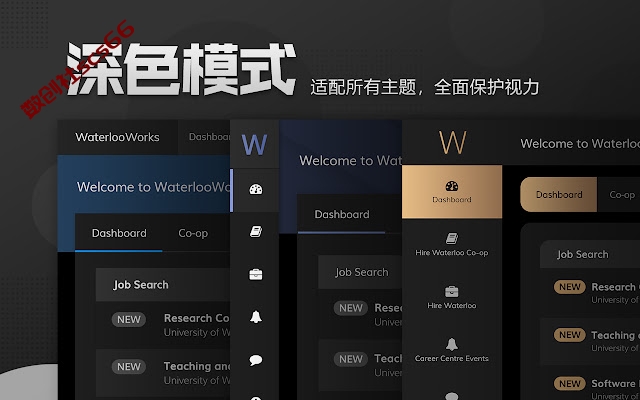This screenshot has height=400, width=640.
Task: Click the NEW badge beside Rese in the middle panel
Action: point(351,308)
